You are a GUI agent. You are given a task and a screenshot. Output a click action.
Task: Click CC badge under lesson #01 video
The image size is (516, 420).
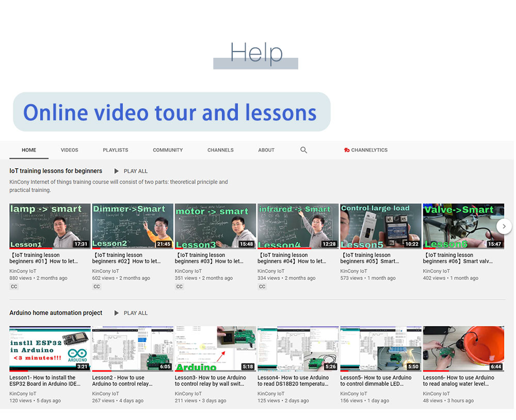[x=14, y=287]
